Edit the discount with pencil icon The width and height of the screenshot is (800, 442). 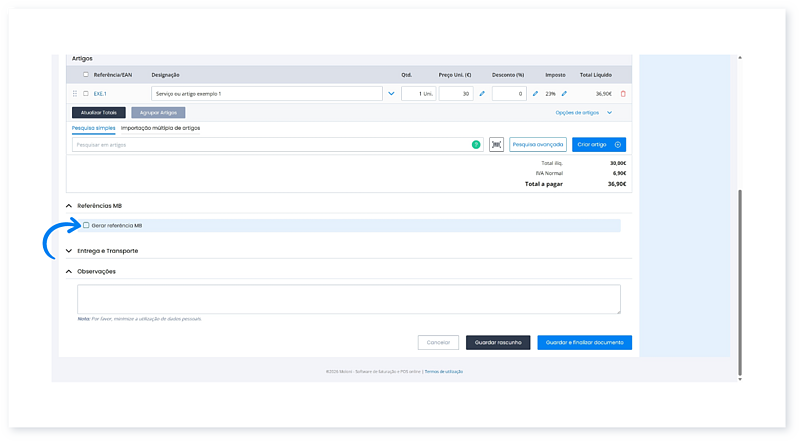[x=535, y=94]
